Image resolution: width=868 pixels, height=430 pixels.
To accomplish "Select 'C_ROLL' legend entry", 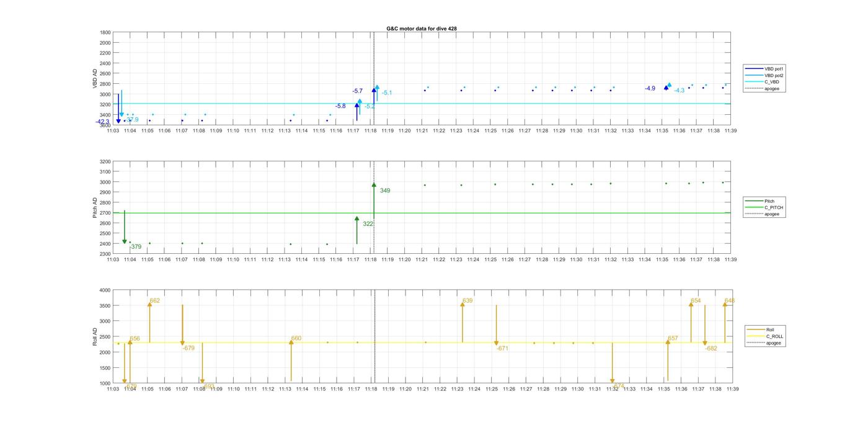I will click(x=765, y=336).
